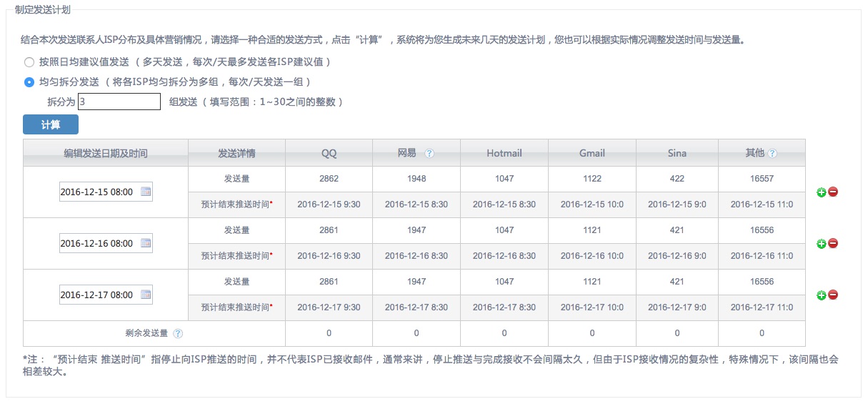Click QQ send amount 2862
Image resolution: width=868 pixels, height=404 pixels.
[x=329, y=179]
